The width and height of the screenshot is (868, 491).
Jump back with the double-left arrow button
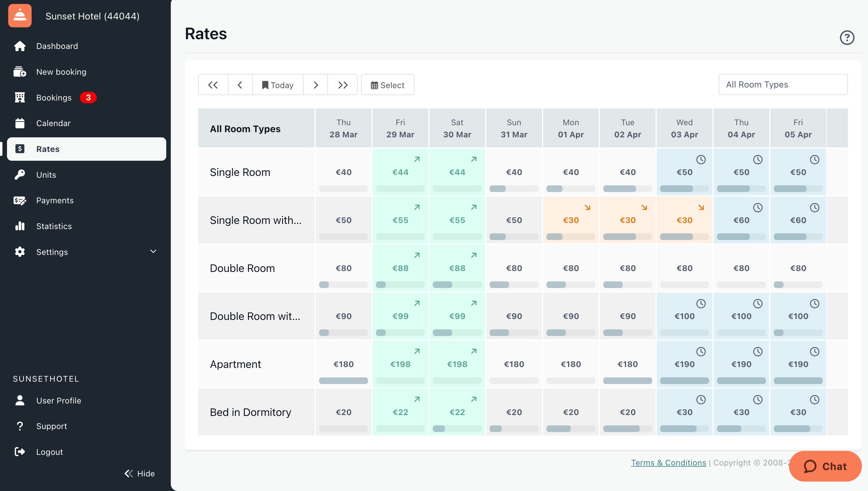(x=213, y=85)
